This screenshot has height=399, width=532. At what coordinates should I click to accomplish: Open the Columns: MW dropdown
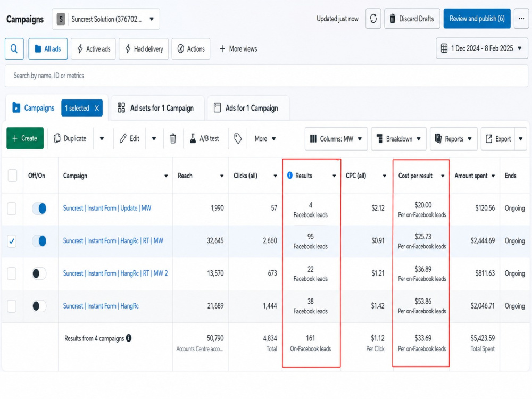(x=336, y=139)
